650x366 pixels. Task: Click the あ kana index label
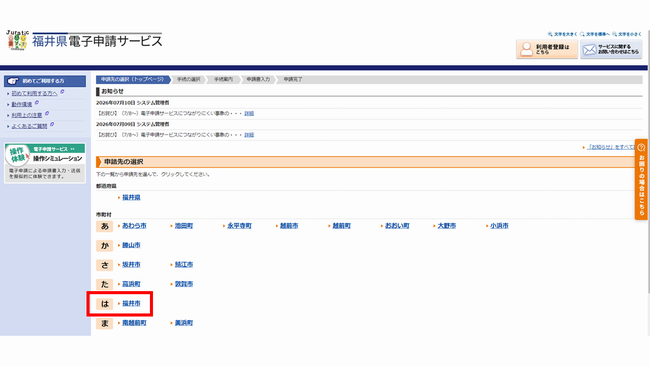104,226
